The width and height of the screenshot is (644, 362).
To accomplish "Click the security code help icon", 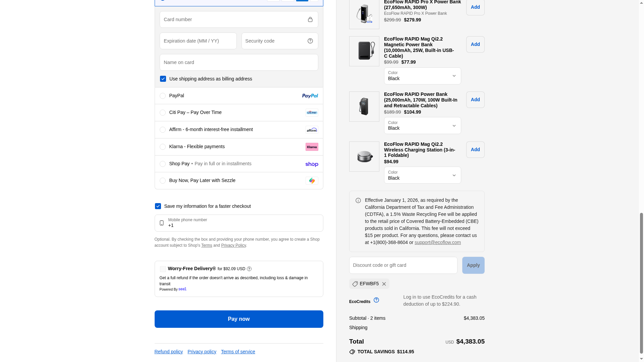I will pyautogui.click(x=310, y=41).
